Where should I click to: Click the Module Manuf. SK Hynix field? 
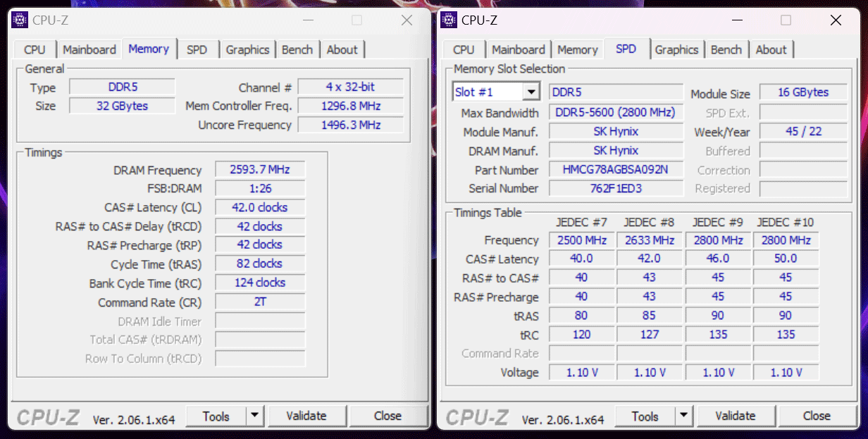616,131
